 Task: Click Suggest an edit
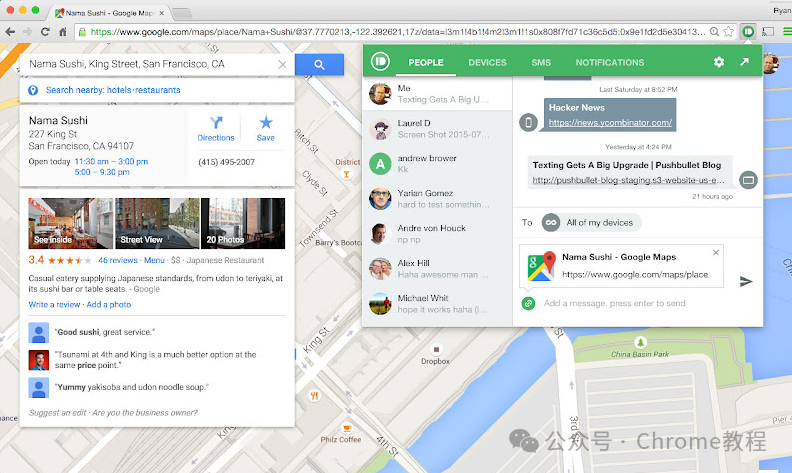click(x=58, y=413)
